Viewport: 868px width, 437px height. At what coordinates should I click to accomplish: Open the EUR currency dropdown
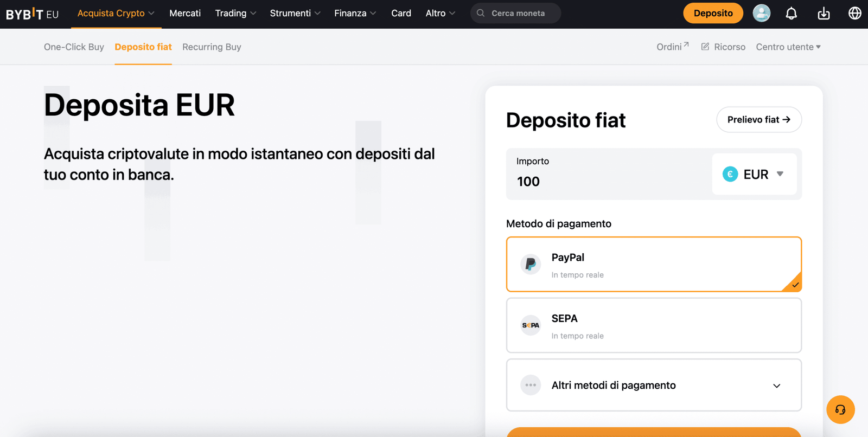coord(754,174)
